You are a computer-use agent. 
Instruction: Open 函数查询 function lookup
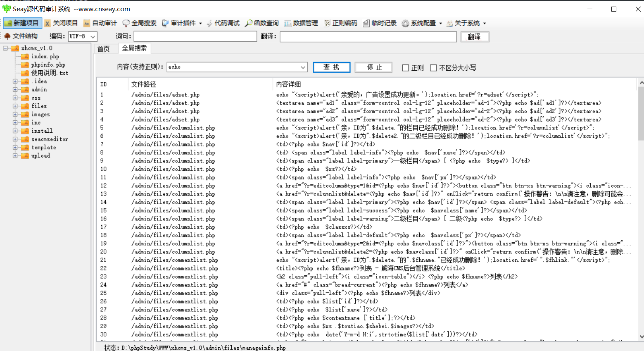coord(262,23)
